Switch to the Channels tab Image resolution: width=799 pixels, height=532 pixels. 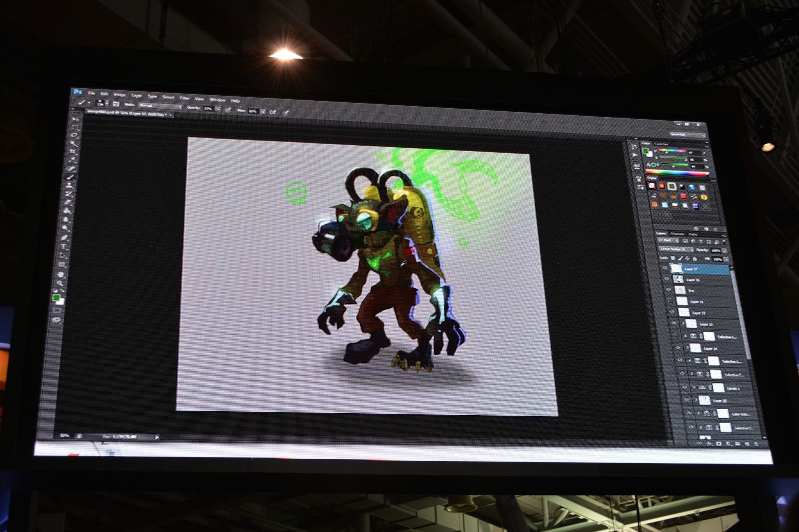click(677, 233)
